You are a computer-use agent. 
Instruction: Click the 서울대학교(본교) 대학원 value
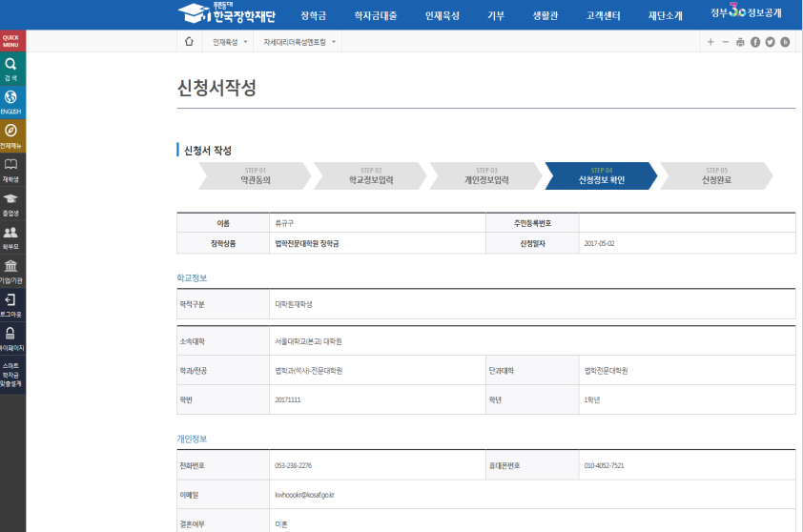[x=308, y=341]
